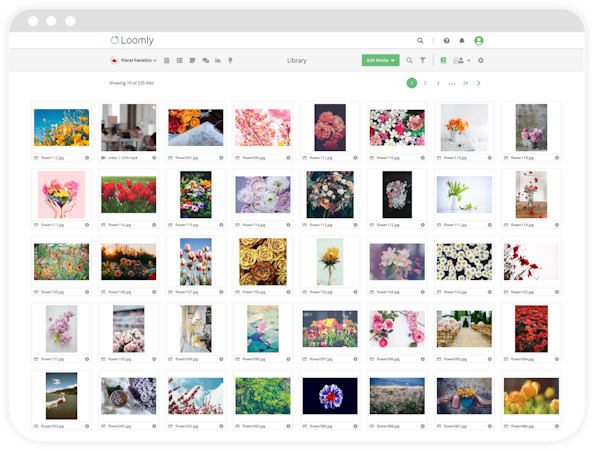
Task: Open calendar settings gear icon
Action: tap(481, 60)
